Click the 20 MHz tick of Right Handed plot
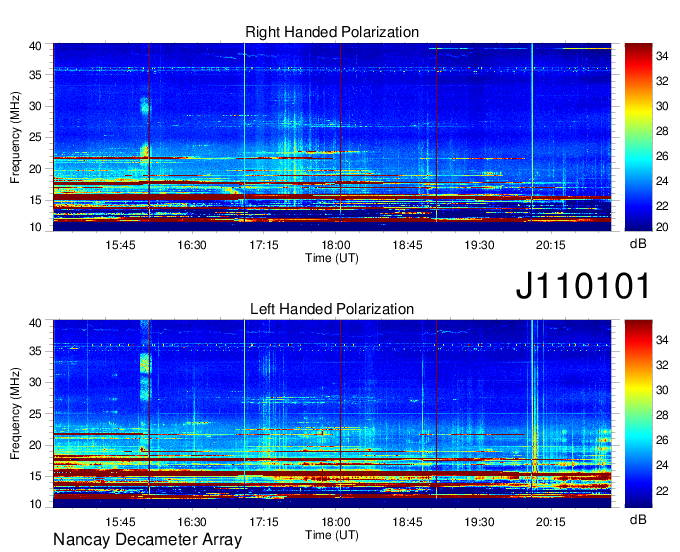The height and width of the screenshot is (552, 680). [x=35, y=170]
